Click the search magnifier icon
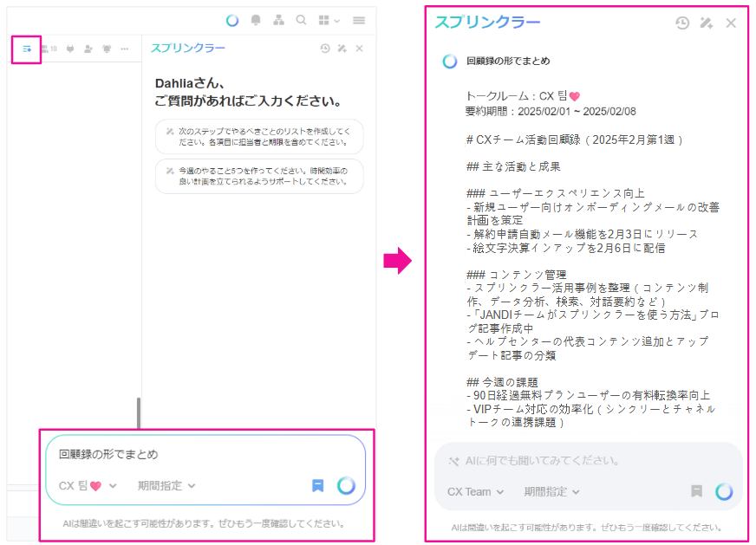Screen dimensions: 756x545 [302, 20]
